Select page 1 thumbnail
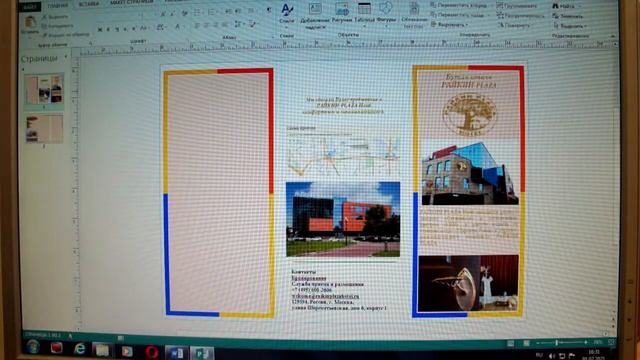This screenshot has width=640, height=360. [x=44, y=90]
